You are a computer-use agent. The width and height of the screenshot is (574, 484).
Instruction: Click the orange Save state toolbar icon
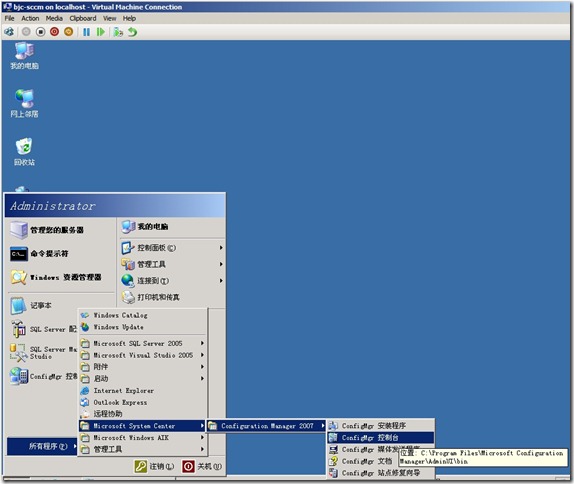coord(68,32)
